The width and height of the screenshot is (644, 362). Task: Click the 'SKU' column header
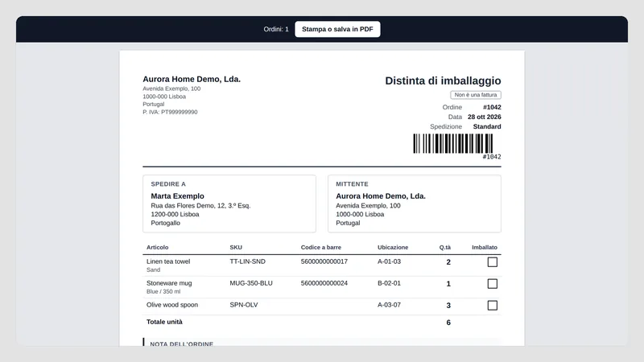(236, 248)
